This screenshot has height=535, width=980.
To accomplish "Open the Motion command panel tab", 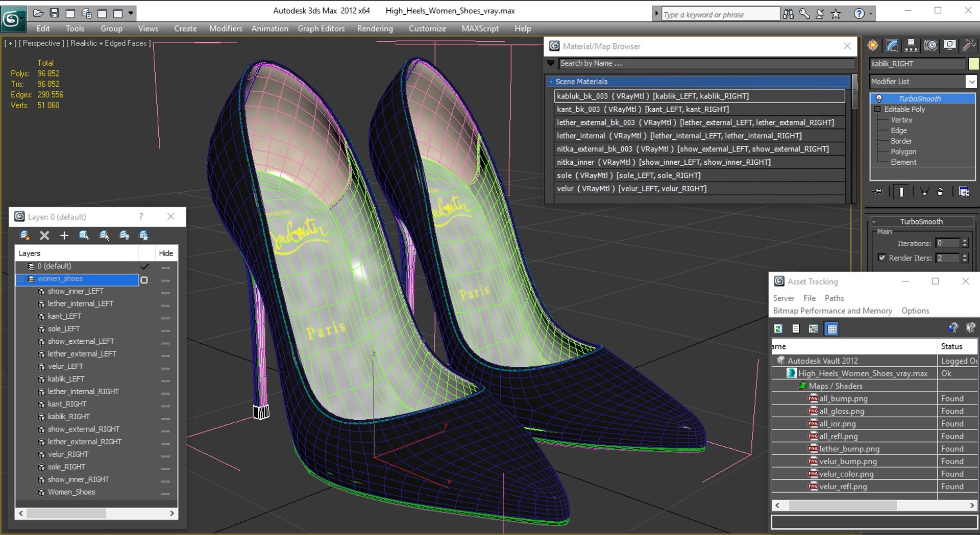I will click(x=930, y=45).
